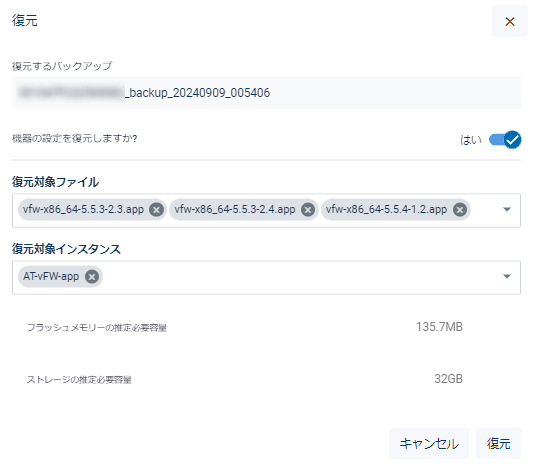Remove the vfw-x86_64-5.5.3-2.3.app file chip
The width and height of the screenshot is (534, 473).
click(157, 209)
